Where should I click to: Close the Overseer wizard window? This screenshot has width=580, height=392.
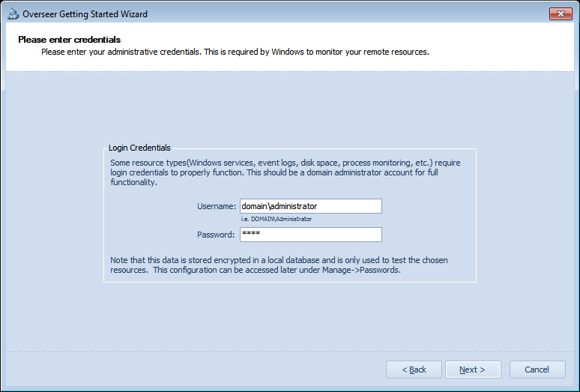tap(561, 13)
